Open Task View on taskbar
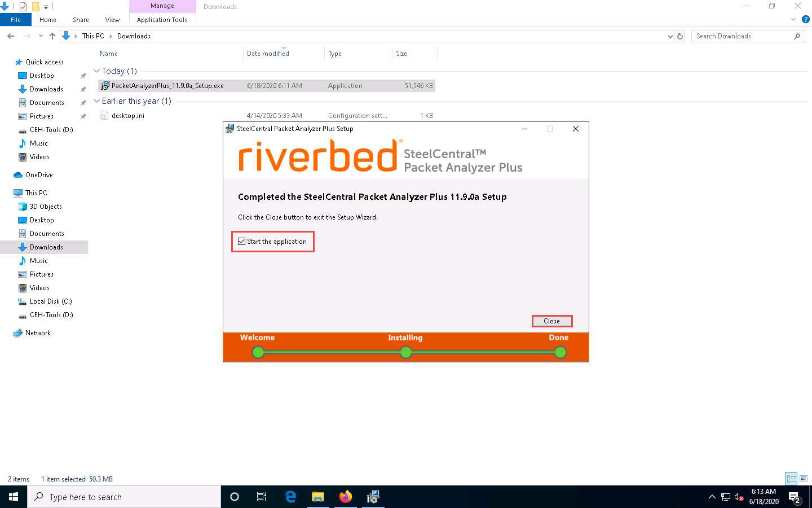This screenshot has height=508, width=812. pyautogui.click(x=262, y=497)
